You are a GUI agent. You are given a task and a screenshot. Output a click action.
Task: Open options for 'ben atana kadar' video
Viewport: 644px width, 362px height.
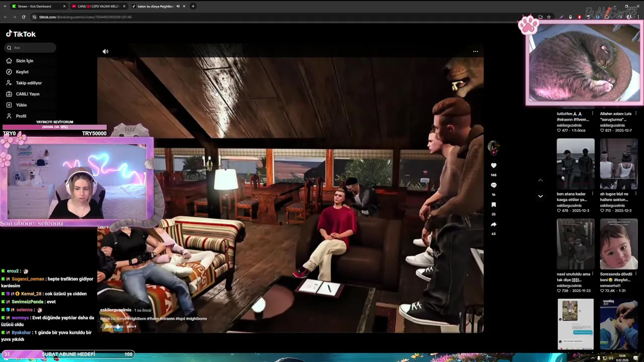tap(593, 194)
